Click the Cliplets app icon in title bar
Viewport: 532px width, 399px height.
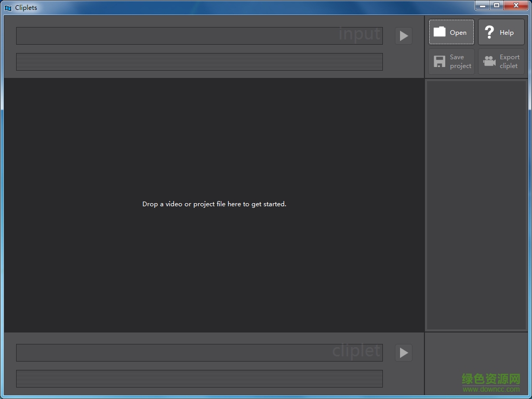[x=8, y=8]
